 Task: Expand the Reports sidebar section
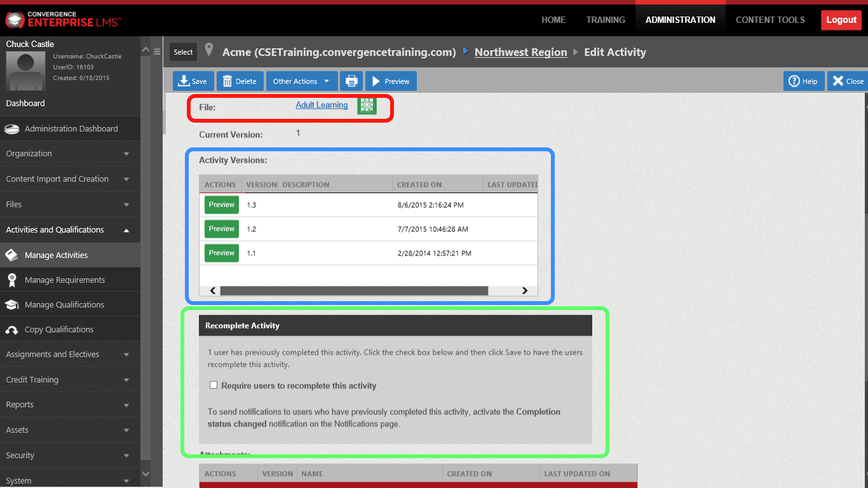(70, 405)
